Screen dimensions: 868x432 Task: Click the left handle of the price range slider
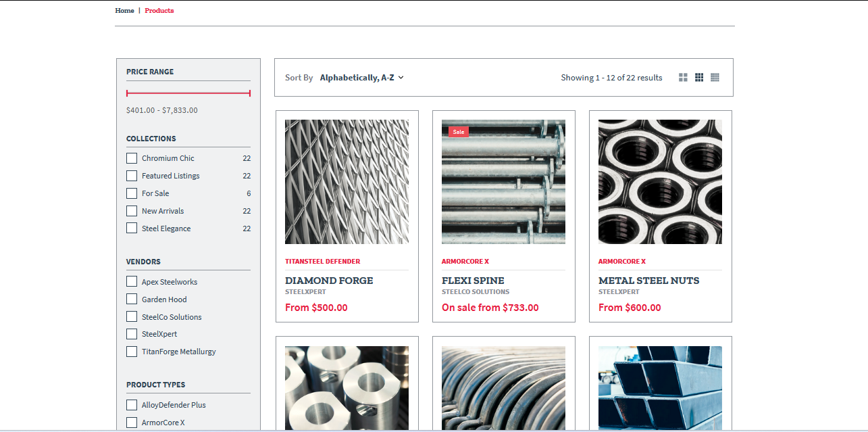tap(127, 93)
